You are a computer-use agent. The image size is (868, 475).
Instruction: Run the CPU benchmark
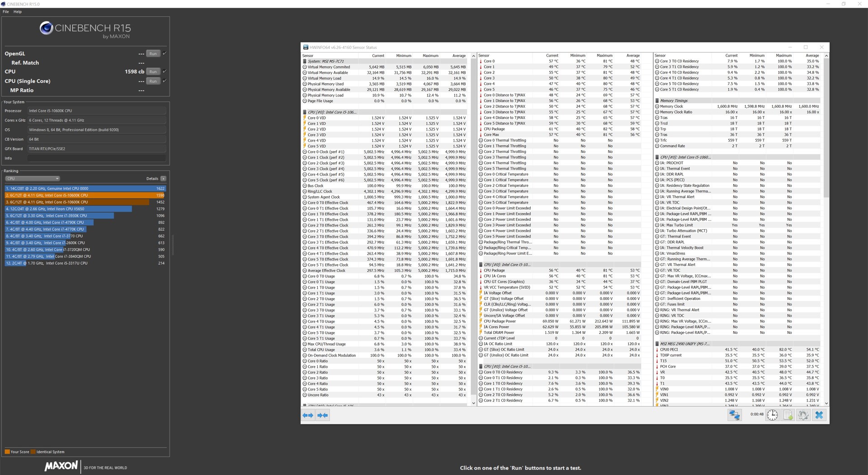(x=153, y=71)
